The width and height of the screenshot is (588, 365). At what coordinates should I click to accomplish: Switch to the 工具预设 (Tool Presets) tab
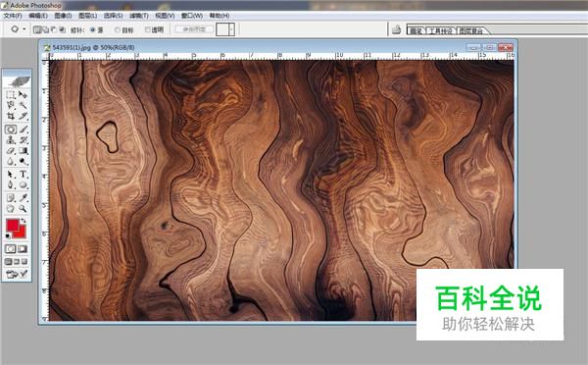[x=441, y=30]
